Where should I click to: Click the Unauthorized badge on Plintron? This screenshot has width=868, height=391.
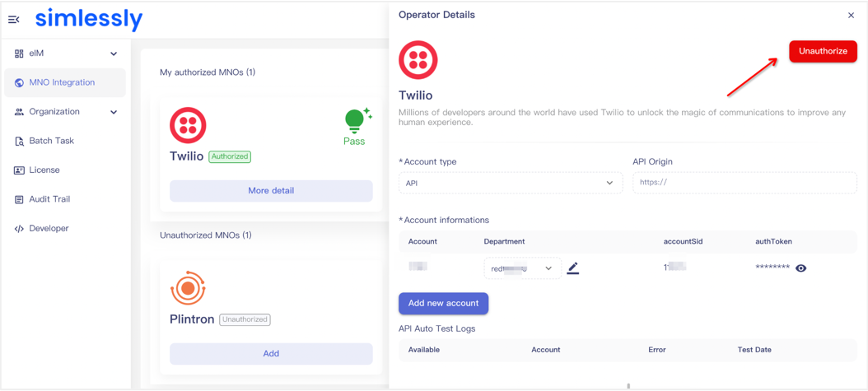coord(245,319)
